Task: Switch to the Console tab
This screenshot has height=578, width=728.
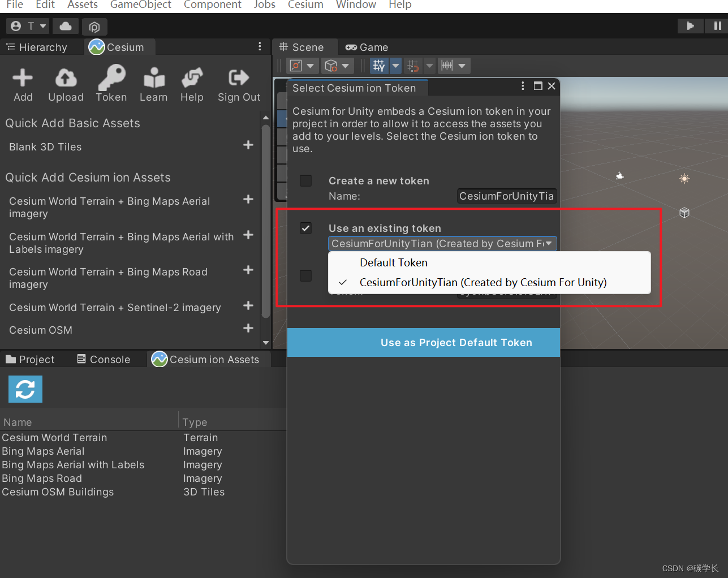Action: tap(104, 360)
